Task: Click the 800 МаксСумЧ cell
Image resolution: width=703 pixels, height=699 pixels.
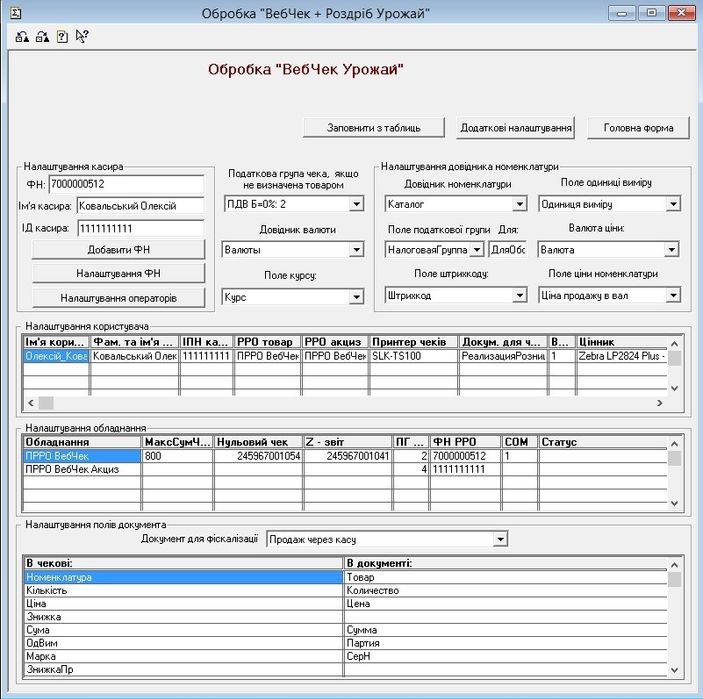Action: click(178, 456)
